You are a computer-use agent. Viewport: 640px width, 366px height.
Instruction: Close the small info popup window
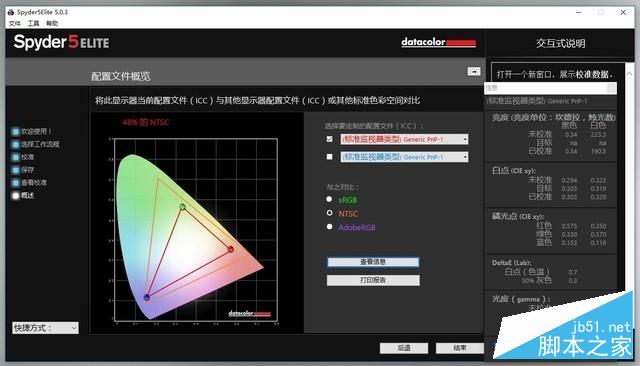(x=611, y=88)
